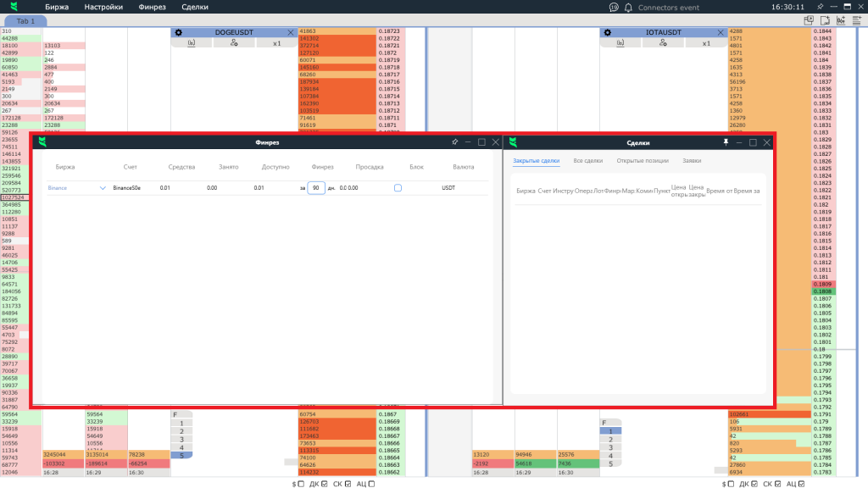Switch to the Открытые позиции tab
This screenshot has width=868, height=488.
(643, 160)
